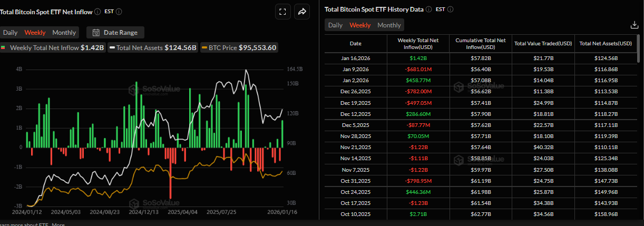Switch chart to Daily view

11,33
